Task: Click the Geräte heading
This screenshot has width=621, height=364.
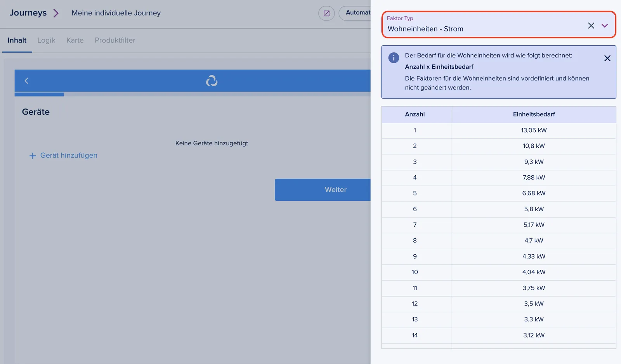Action: (x=36, y=112)
